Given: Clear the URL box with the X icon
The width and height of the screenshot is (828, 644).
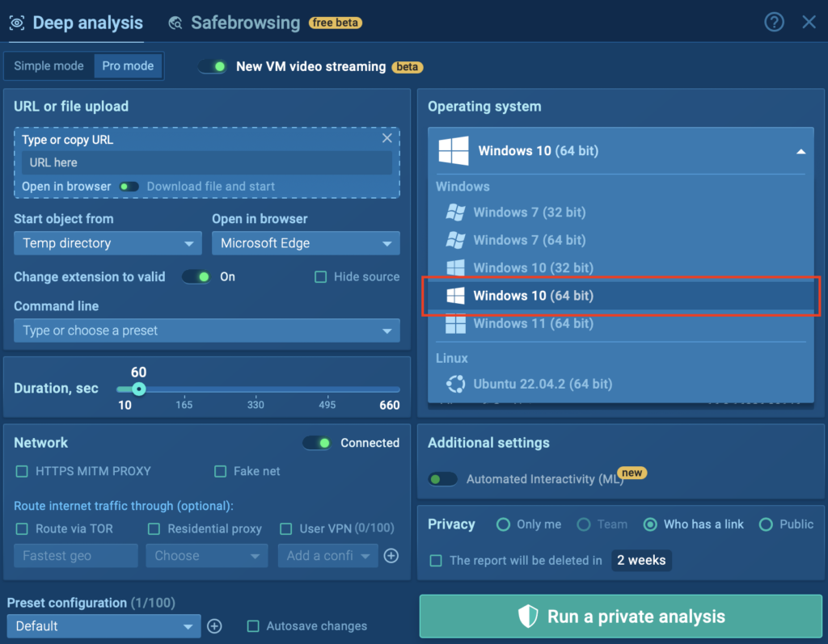Looking at the screenshot, I should click(x=387, y=138).
